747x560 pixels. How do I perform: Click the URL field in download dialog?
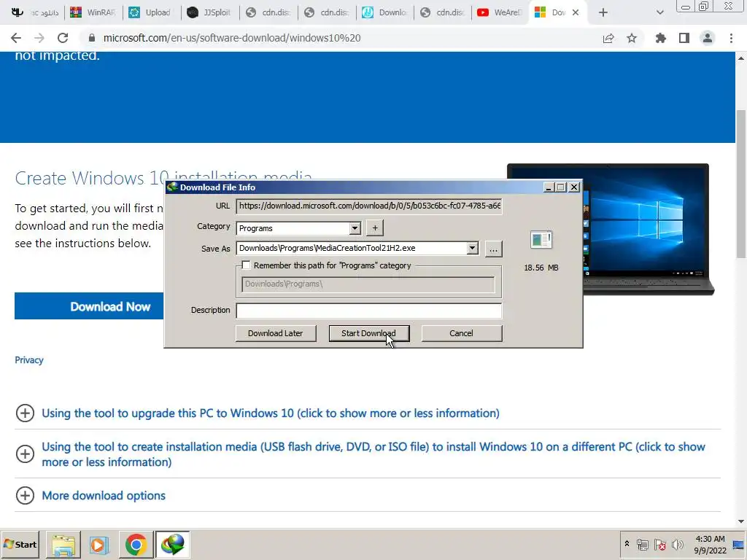[368, 206]
